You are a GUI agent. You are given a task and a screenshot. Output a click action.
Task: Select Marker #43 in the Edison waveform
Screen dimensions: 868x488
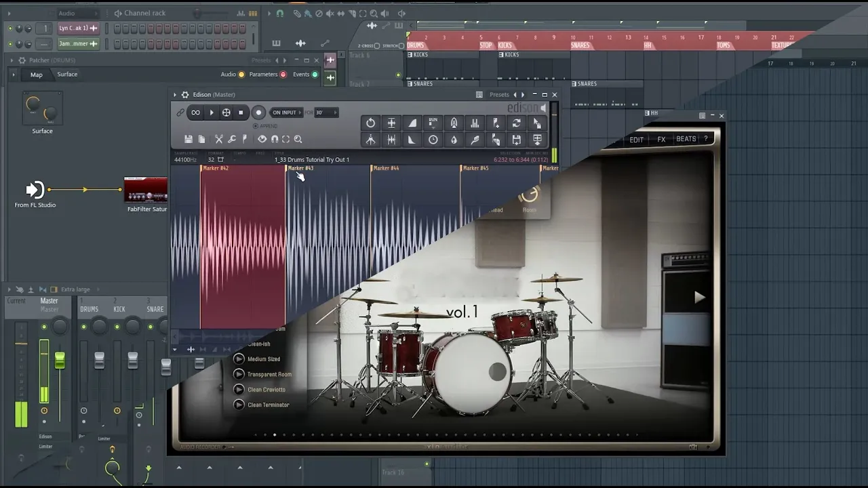[x=301, y=168]
